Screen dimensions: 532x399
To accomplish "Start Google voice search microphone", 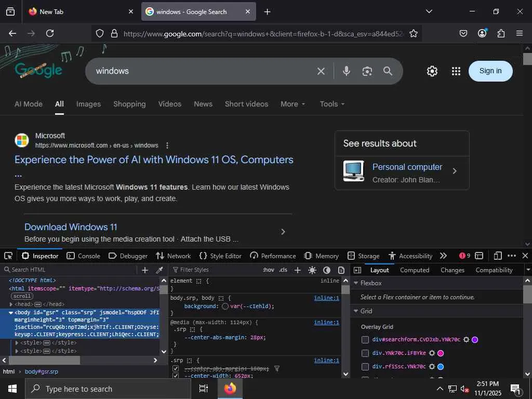I will point(347,71).
